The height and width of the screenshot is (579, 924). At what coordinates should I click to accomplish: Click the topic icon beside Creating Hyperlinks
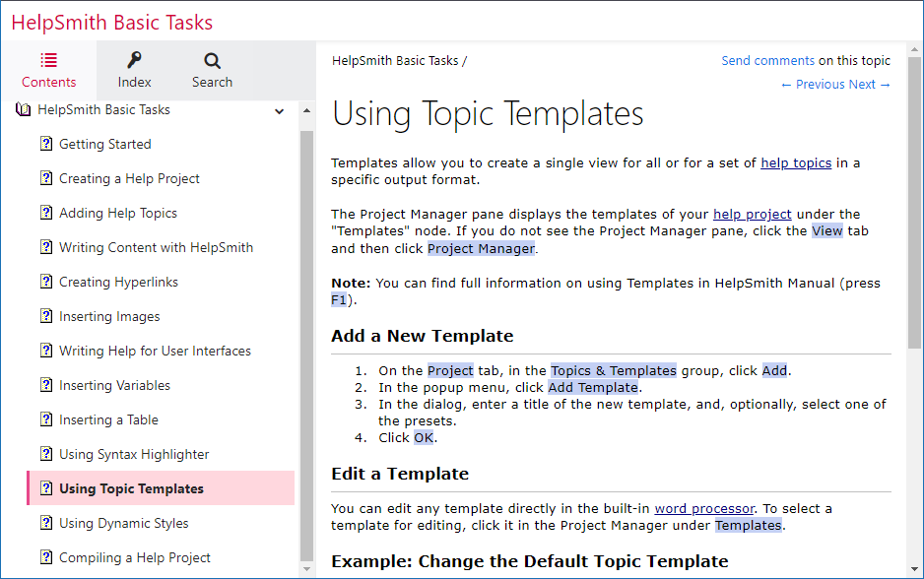(46, 282)
